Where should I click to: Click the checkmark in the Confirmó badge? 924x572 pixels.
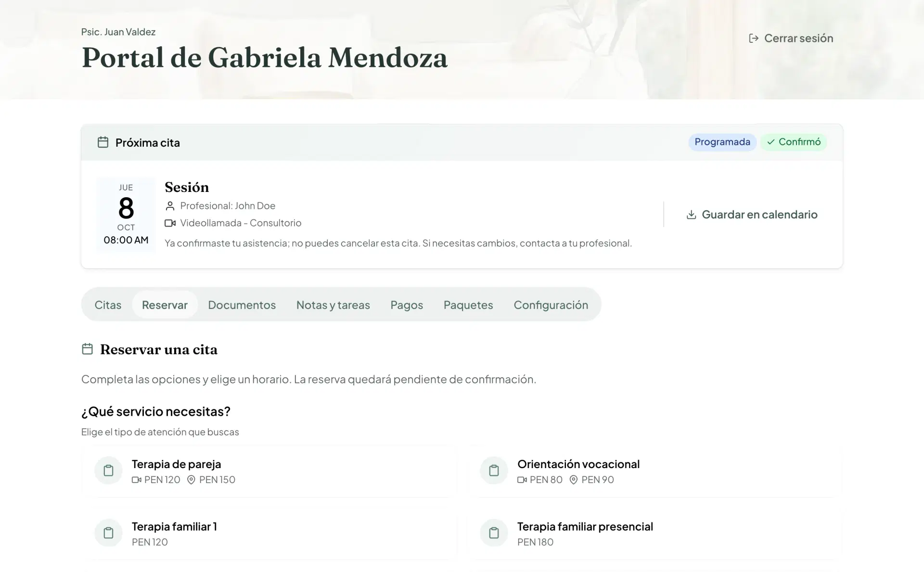[771, 142]
